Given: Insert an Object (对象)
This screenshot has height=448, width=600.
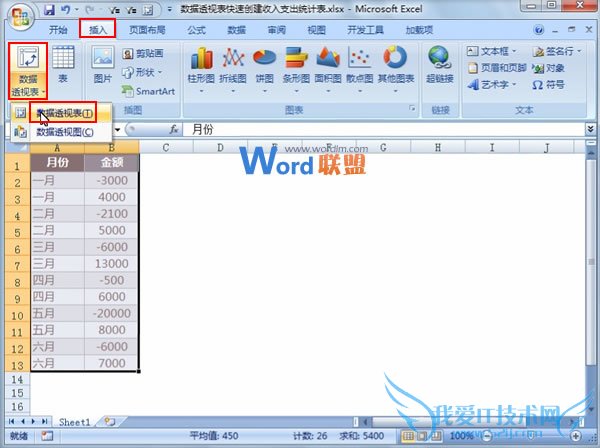Looking at the screenshot, I should (x=548, y=68).
